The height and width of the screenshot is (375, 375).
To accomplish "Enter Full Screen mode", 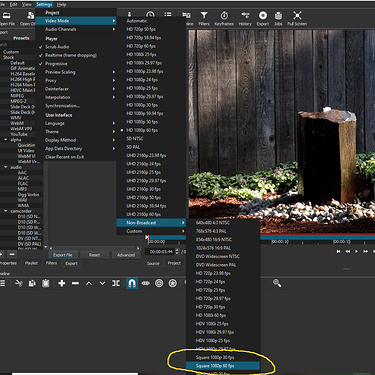I will click(297, 18).
